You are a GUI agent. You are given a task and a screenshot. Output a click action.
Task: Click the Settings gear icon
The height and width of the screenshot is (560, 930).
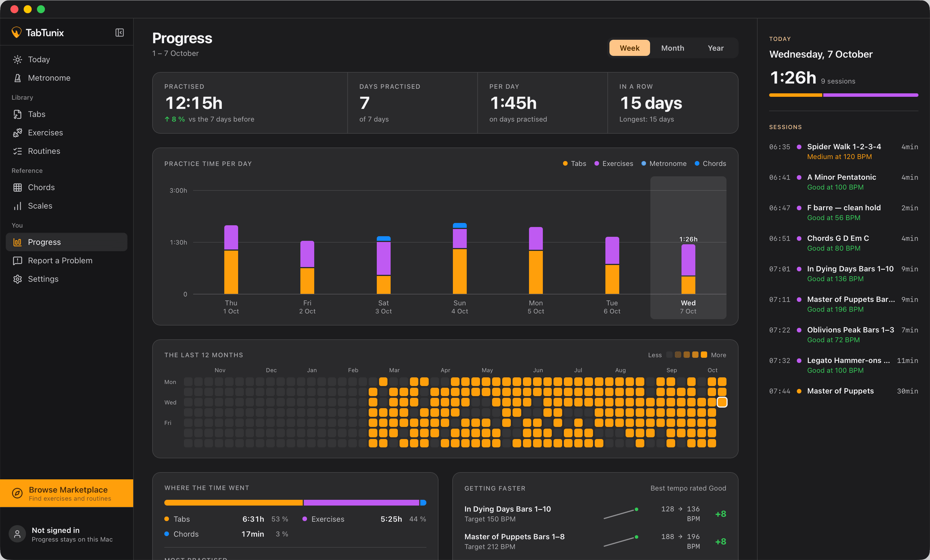[17, 279]
